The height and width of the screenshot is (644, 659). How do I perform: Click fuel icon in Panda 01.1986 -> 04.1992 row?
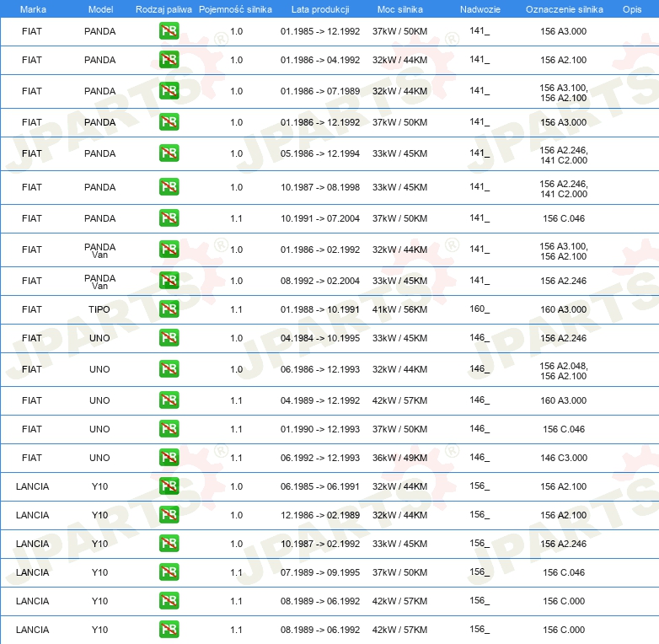[x=169, y=60]
